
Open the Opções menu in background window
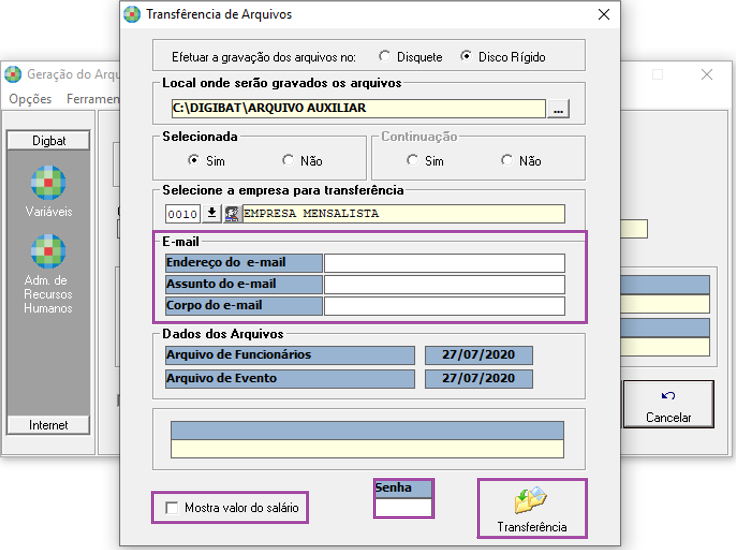pyautogui.click(x=31, y=99)
